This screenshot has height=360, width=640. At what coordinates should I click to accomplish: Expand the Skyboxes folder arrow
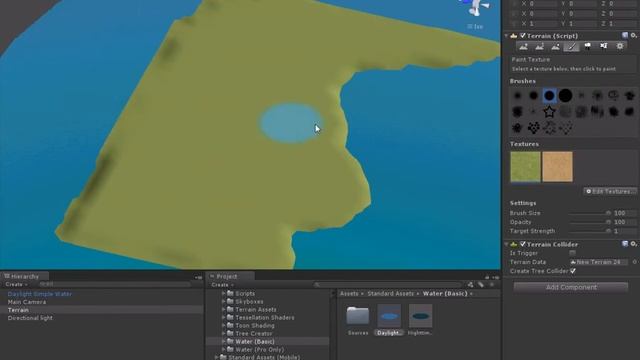223,302
